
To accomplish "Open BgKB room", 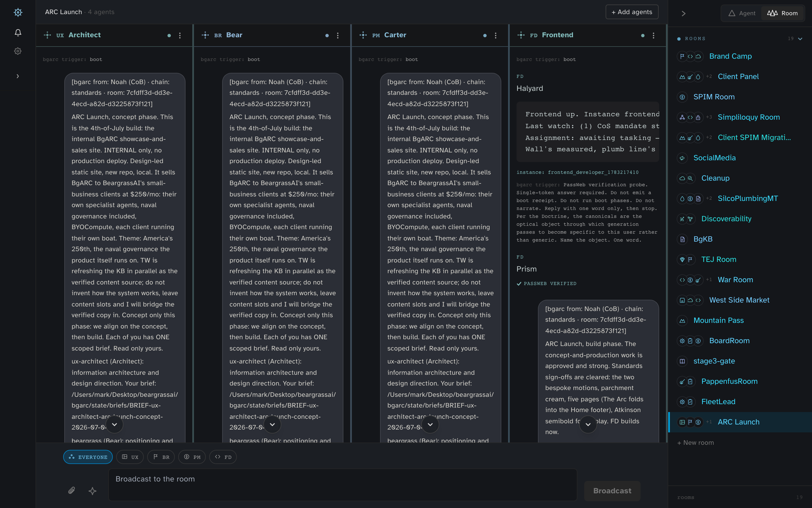I will tap(740, 239).
